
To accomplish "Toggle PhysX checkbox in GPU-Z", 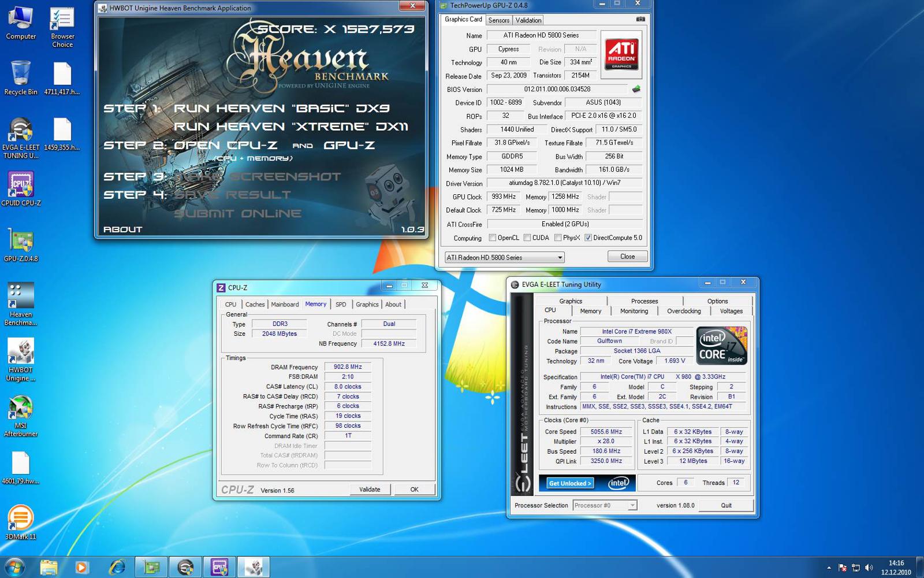I will [x=558, y=238].
